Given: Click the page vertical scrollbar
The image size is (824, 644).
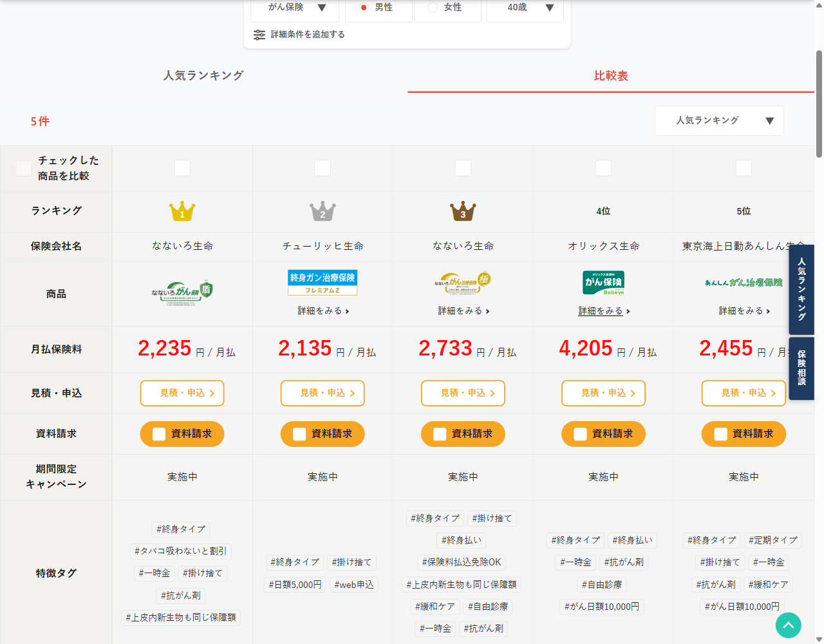Looking at the screenshot, I should click(x=819, y=103).
